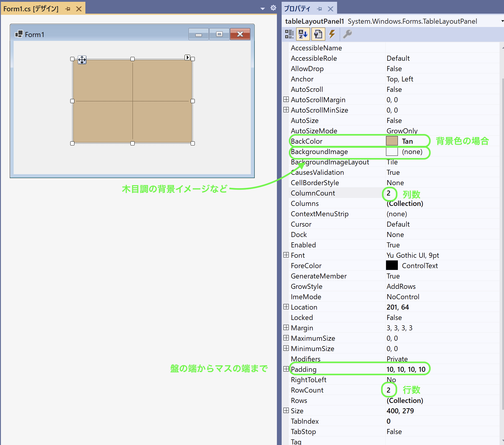The width and height of the screenshot is (504, 445).
Task: Click the designer window settings gear icon
Action: click(x=273, y=8)
